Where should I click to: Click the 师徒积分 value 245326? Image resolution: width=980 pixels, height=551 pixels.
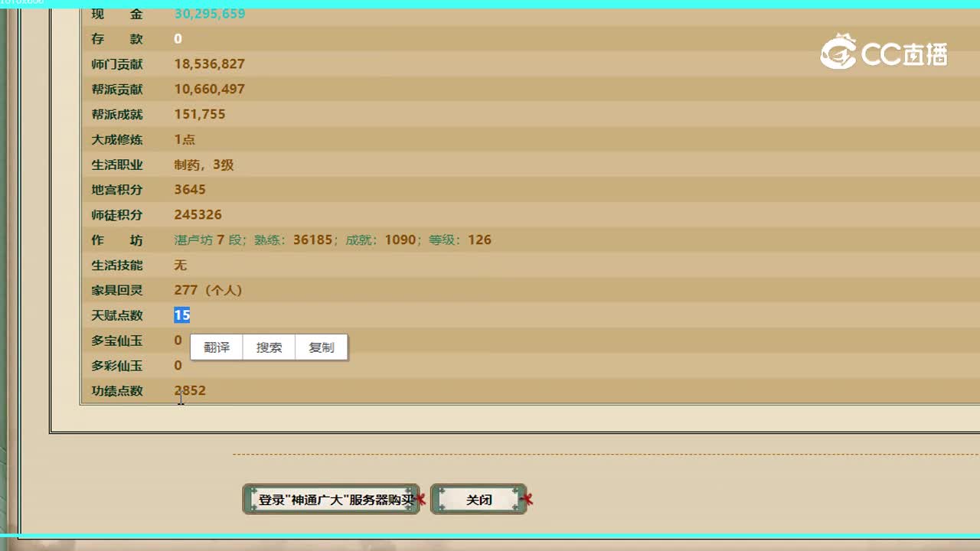[x=198, y=215]
